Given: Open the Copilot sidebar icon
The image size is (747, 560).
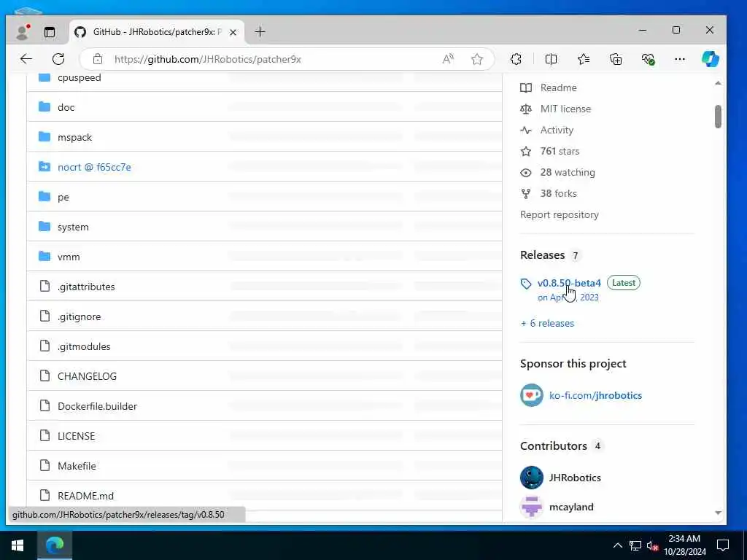Looking at the screenshot, I should click(x=710, y=59).
